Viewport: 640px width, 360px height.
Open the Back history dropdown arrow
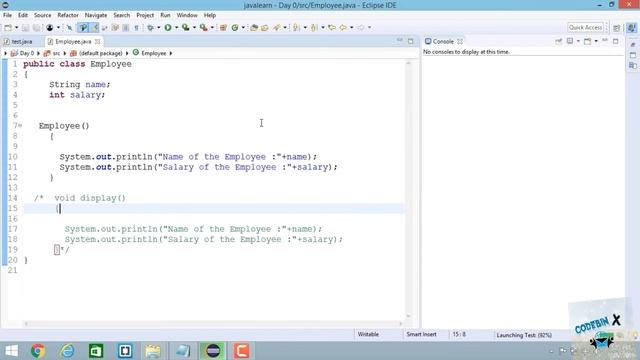point(351,27)
